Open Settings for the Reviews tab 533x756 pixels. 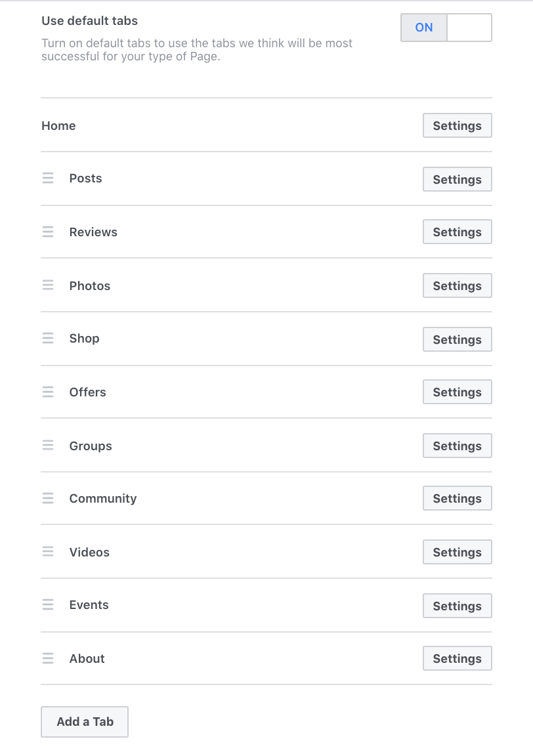coord(457,232)
